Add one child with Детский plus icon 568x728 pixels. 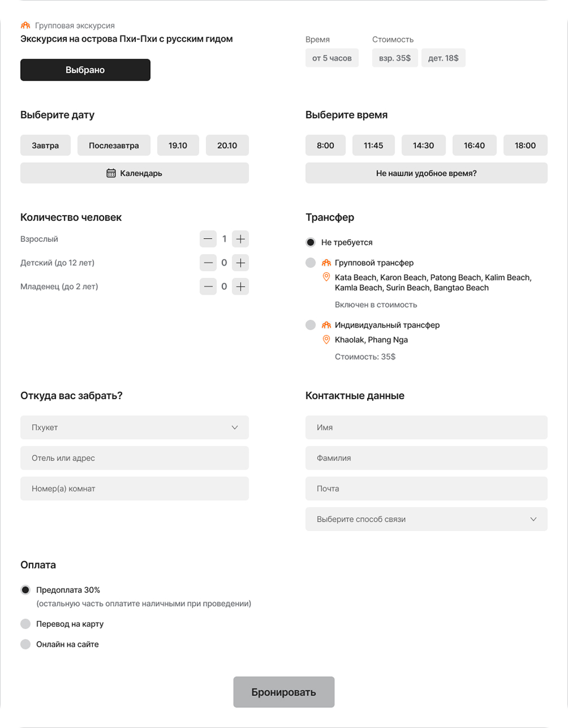[240, 263]
